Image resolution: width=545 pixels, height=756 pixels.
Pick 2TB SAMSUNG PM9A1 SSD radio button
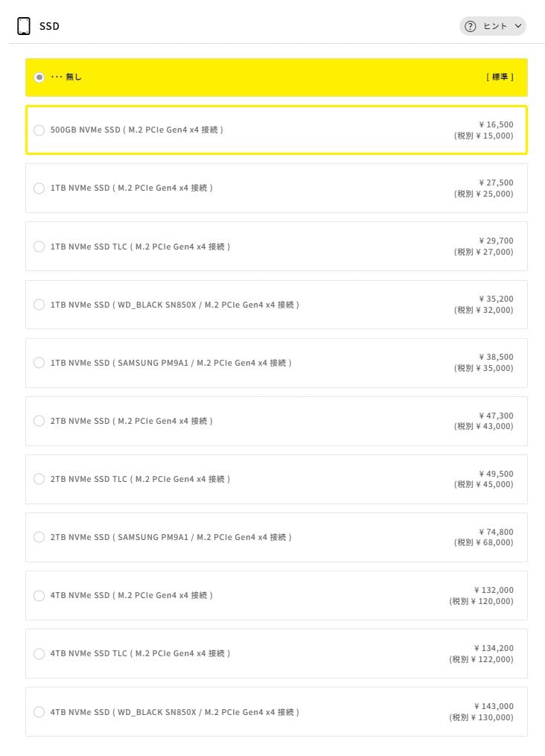click(x=39, y=537)
